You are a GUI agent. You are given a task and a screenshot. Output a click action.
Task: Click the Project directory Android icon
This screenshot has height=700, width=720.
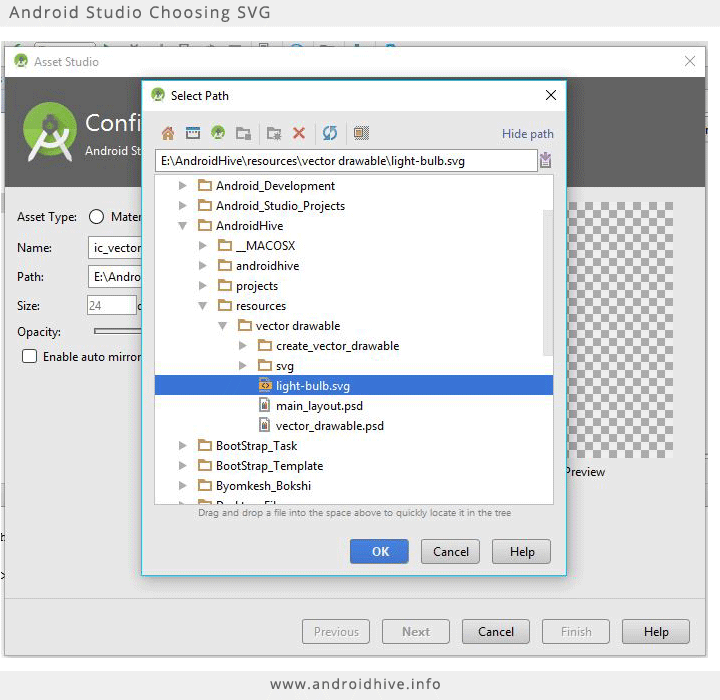tap(218, 133)
